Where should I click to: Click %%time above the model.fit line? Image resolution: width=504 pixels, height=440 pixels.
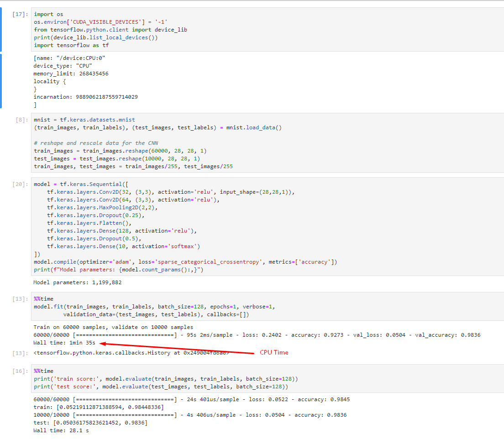(x=44, y=299)
